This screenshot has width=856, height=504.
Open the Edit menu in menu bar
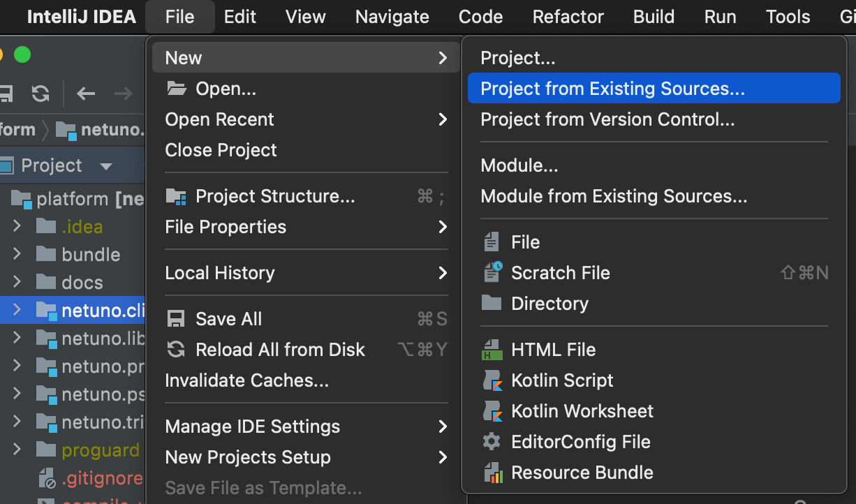pos(240,17)
